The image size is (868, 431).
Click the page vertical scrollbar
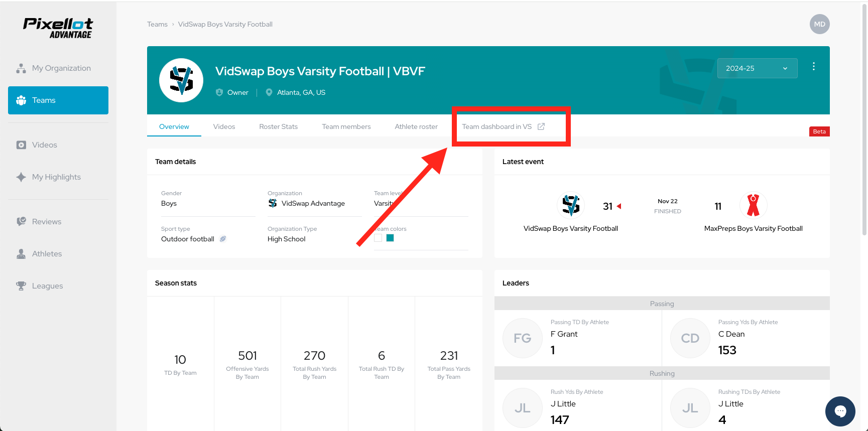tap(864, 118)
